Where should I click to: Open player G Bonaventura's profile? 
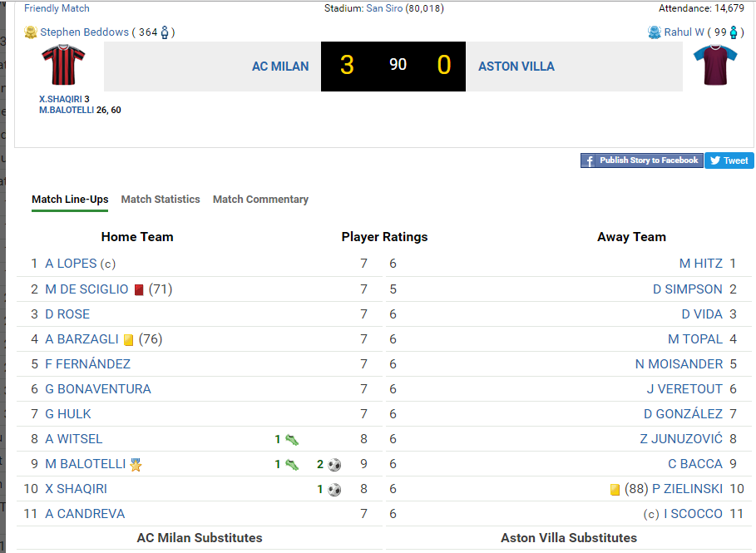pos(97,389)
